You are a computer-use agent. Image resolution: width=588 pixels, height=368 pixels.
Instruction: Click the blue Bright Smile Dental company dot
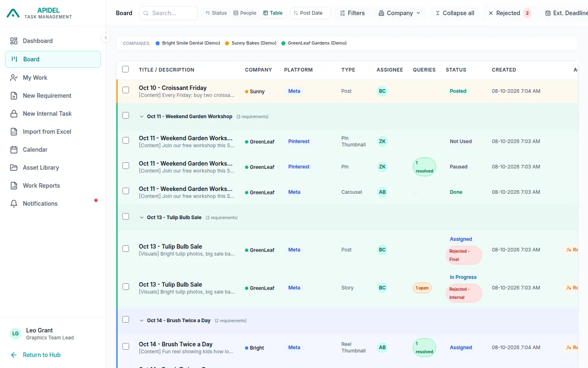[158, 43]
